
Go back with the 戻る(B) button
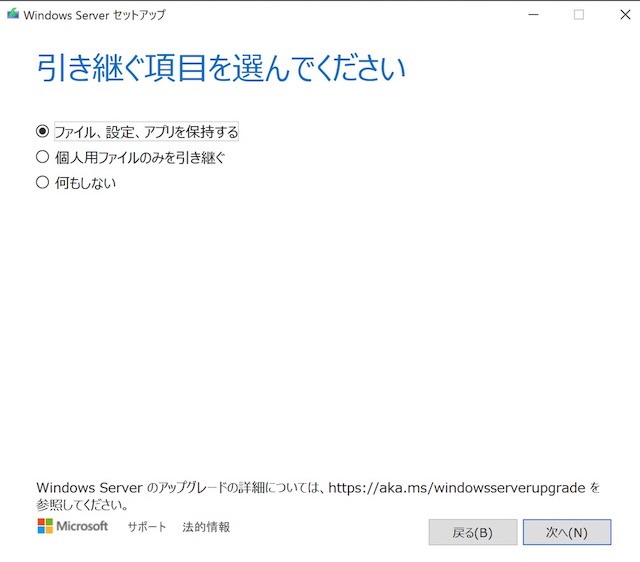[473, 532]
